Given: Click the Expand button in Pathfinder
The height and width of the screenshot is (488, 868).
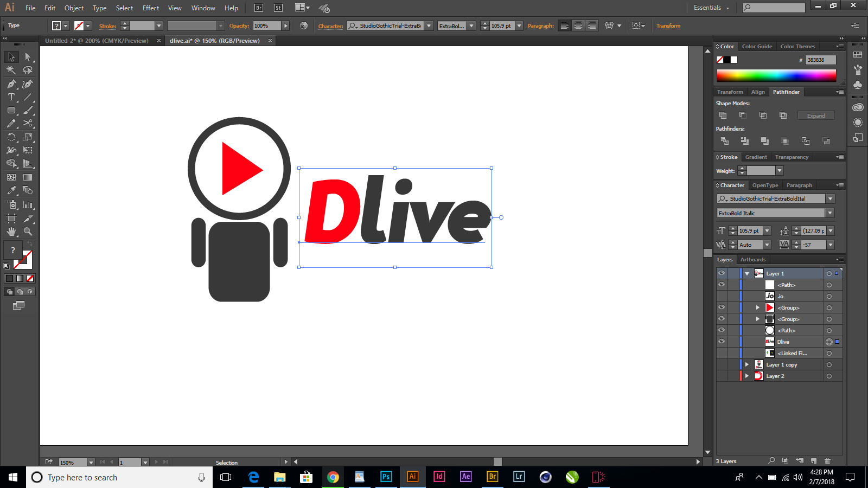Looking at the screenshot, I should [x=816, y=115].
